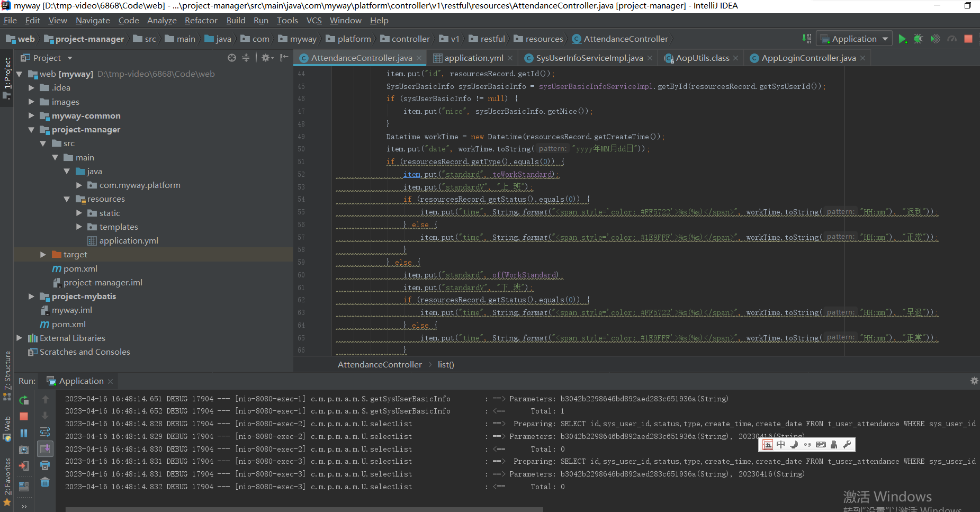Click the Exit icon in the Run panel
Image resolution: width=980 pixels, height=512 pixels.
click(24, 466)
